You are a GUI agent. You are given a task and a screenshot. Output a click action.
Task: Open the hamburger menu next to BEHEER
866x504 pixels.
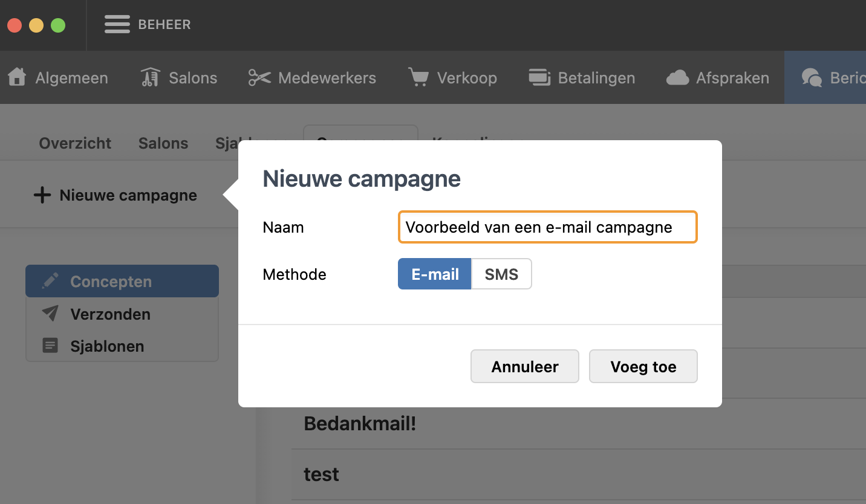pos(117,24)
